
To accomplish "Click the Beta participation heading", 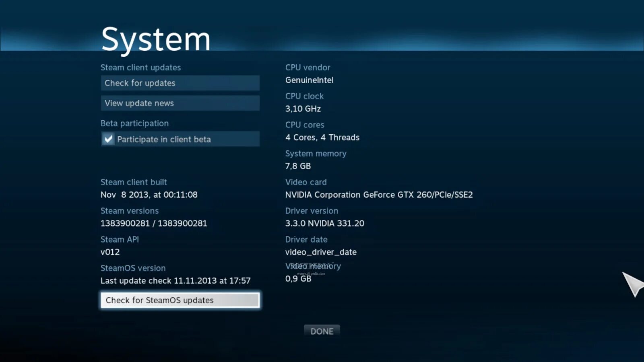I will click(134, 123).
